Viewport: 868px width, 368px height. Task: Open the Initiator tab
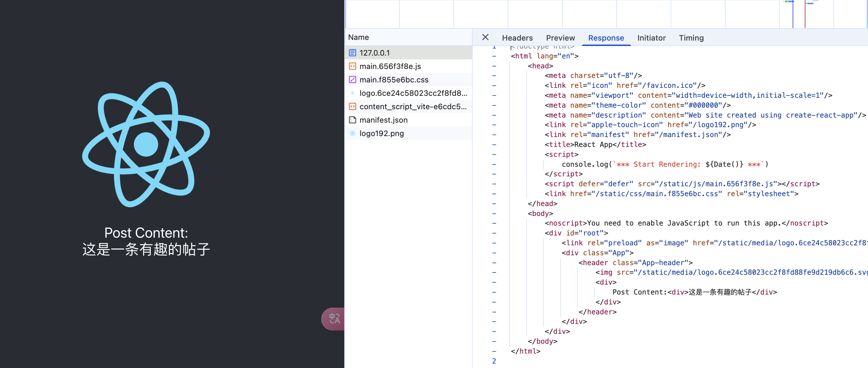tap(651, 38)
